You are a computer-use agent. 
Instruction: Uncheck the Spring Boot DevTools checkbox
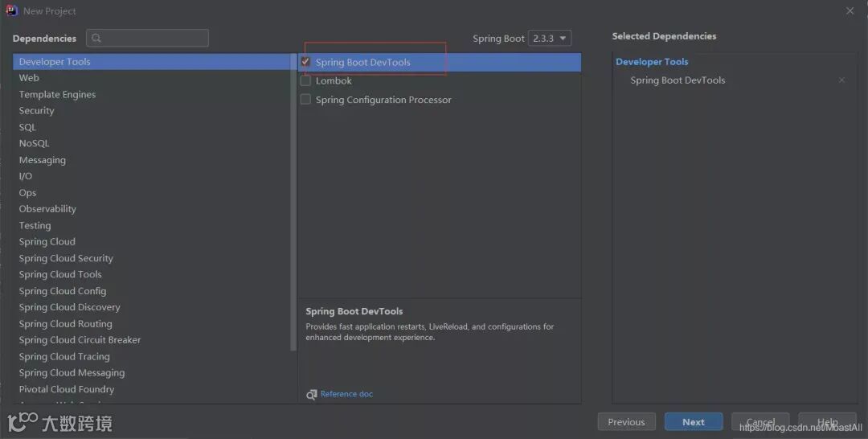[x=305, y=62]
